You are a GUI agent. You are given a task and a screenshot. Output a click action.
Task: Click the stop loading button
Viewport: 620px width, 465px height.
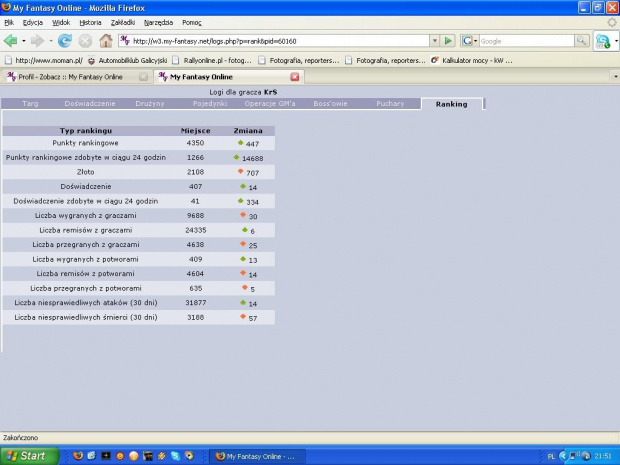pyautogui.click(x=85, y=41)
